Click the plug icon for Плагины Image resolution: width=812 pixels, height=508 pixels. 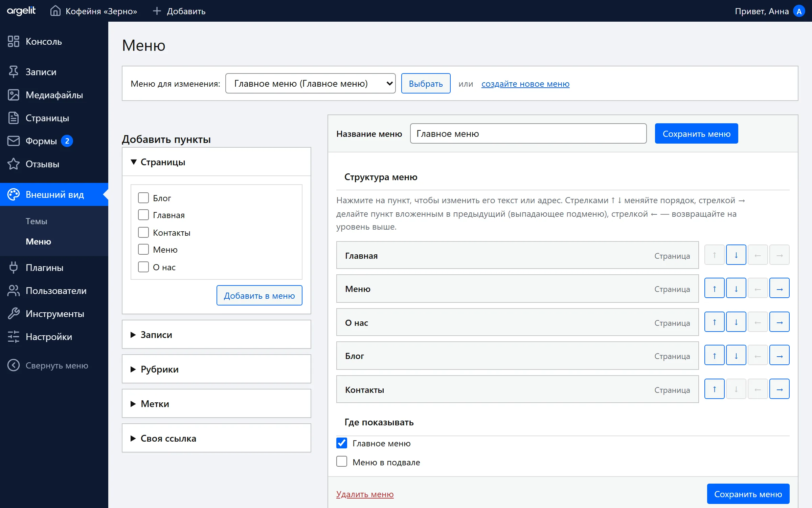point(14,268)
